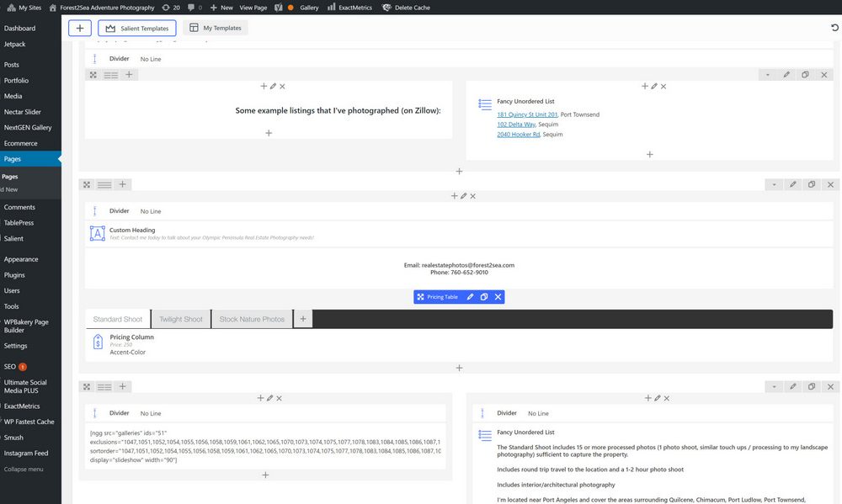The width and height of the screenshot is (842, 504).
Task: Collapse the first row using arrow toggle
Action: pyautogui.click(x=768, y=75)
